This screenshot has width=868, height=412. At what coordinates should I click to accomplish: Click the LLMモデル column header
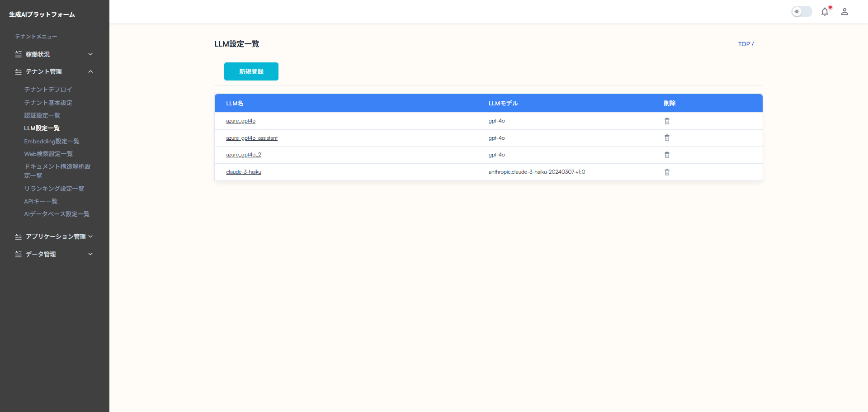coord(503,103)
